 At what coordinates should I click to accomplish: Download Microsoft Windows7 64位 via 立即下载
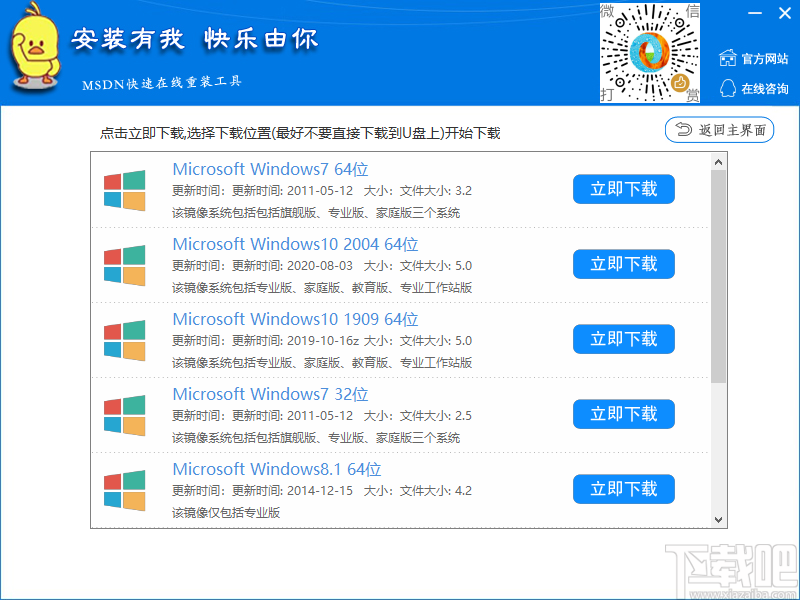[x=623, y=189]
